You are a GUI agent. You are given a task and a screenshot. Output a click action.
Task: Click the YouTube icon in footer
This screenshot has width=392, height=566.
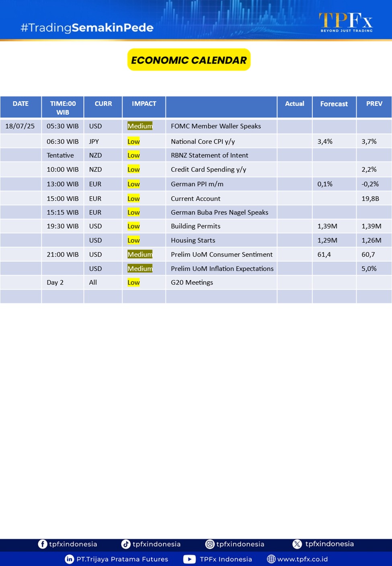[x=189, y=559]
